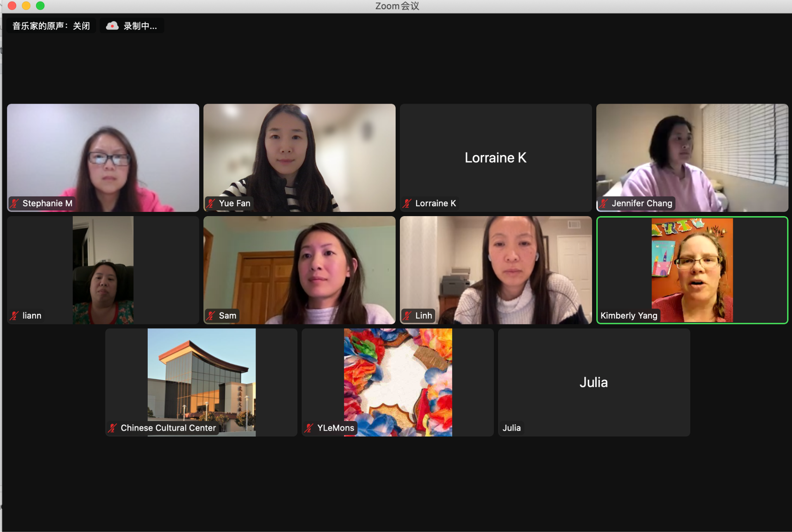The width and height of the screenshot is (792, 532).
Task: Select the large Lorraine K name placeholder
Action: tap(495, 158)
